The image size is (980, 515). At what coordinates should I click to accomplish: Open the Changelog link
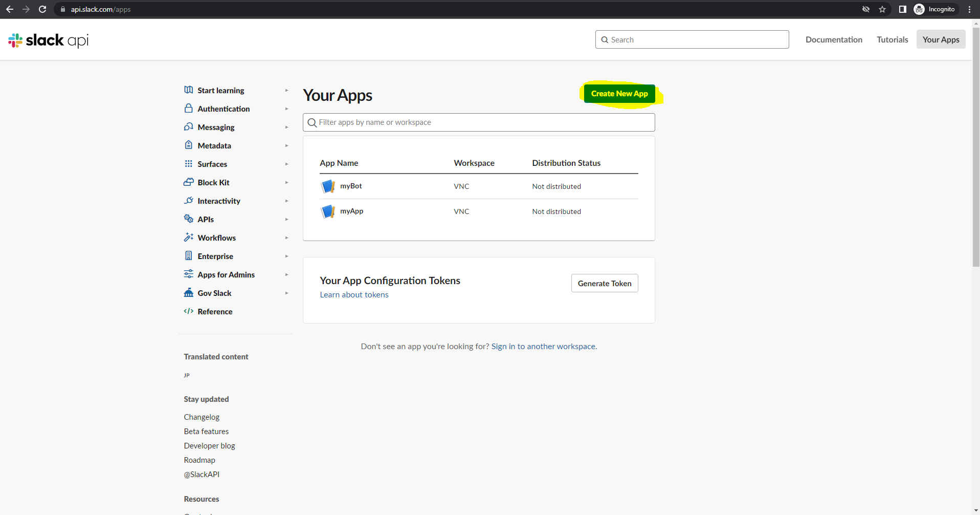pos(202,417)
